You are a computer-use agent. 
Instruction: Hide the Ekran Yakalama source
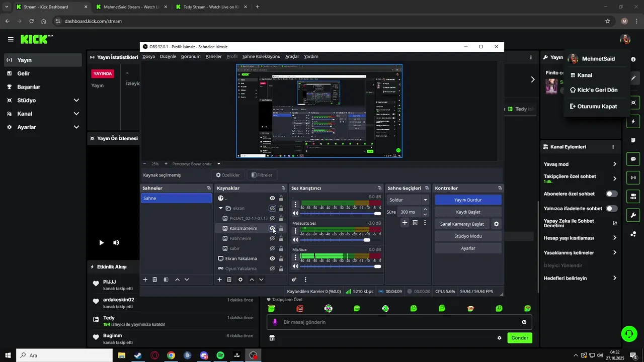(x=272, y=258)
